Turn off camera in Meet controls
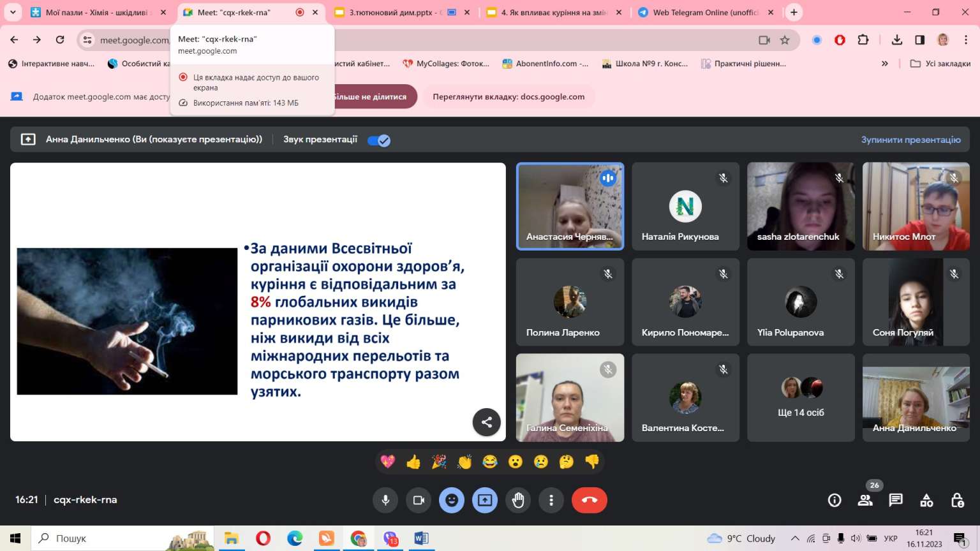Screen dimensions: 980x551 [x=419, y=500]
